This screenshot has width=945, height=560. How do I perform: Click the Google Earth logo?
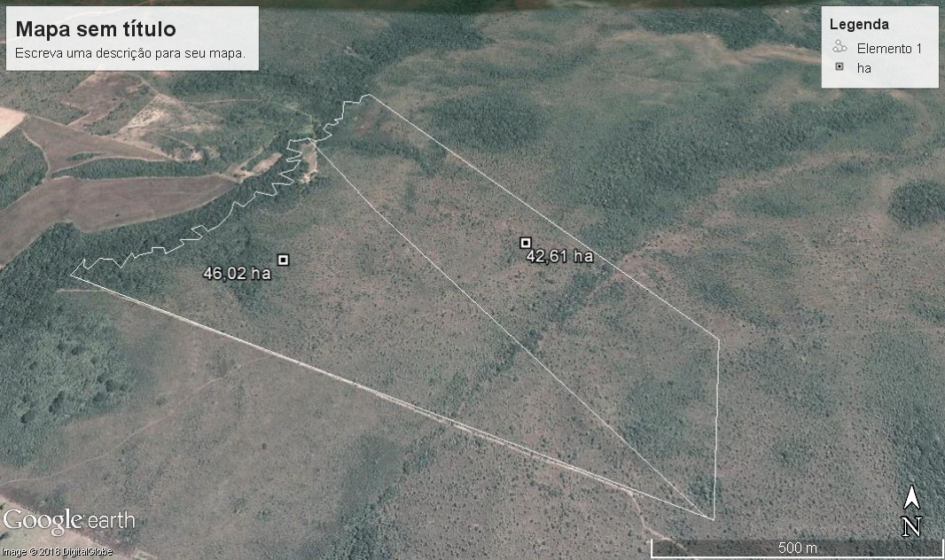tap(68, 521)
